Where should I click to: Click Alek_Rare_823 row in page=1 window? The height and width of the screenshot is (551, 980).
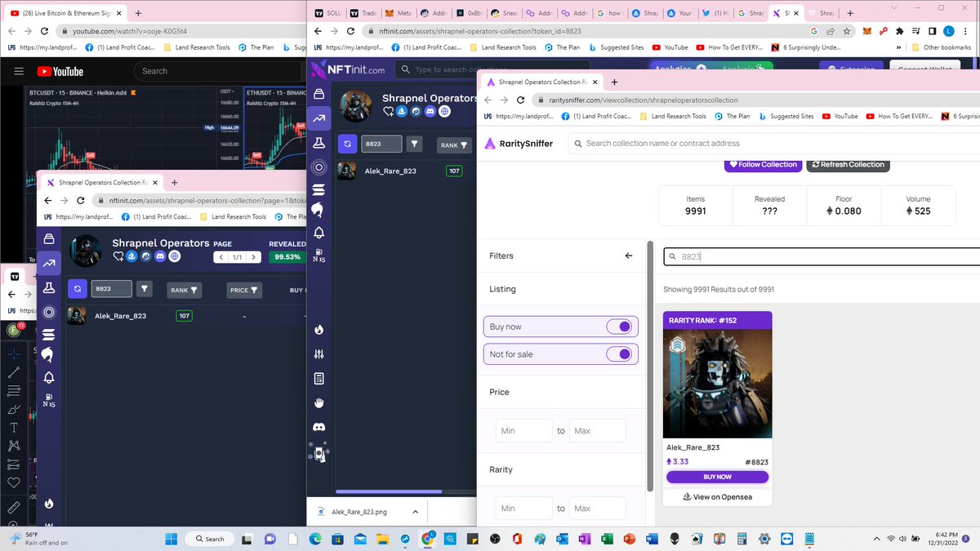click(188, 315)
